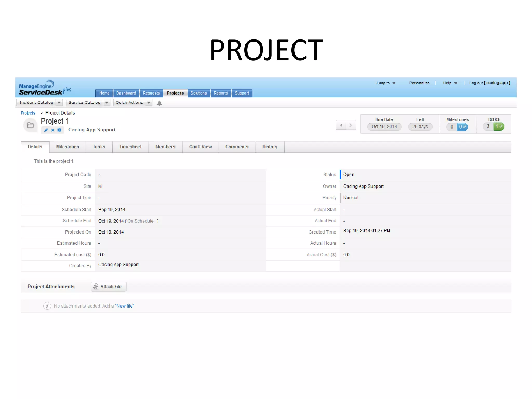Click the delete project X icon
The width and height of the screenshot is (532, 399).
[53, 130]
